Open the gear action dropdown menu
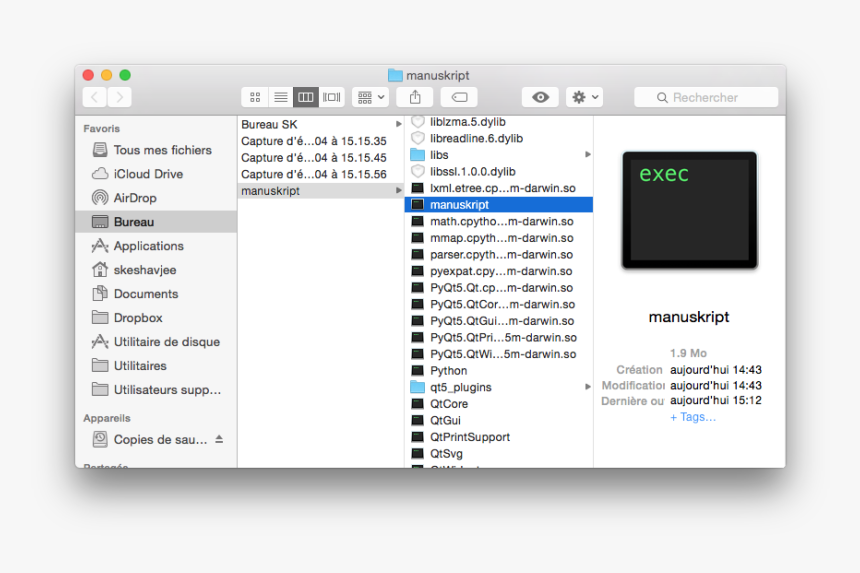860x573 pixels. pos(584,97)
